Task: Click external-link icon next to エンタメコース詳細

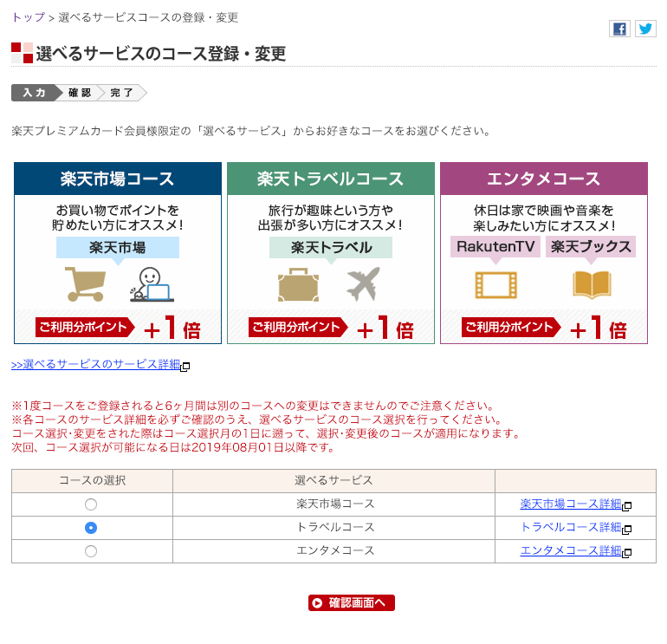Action: 626,552
